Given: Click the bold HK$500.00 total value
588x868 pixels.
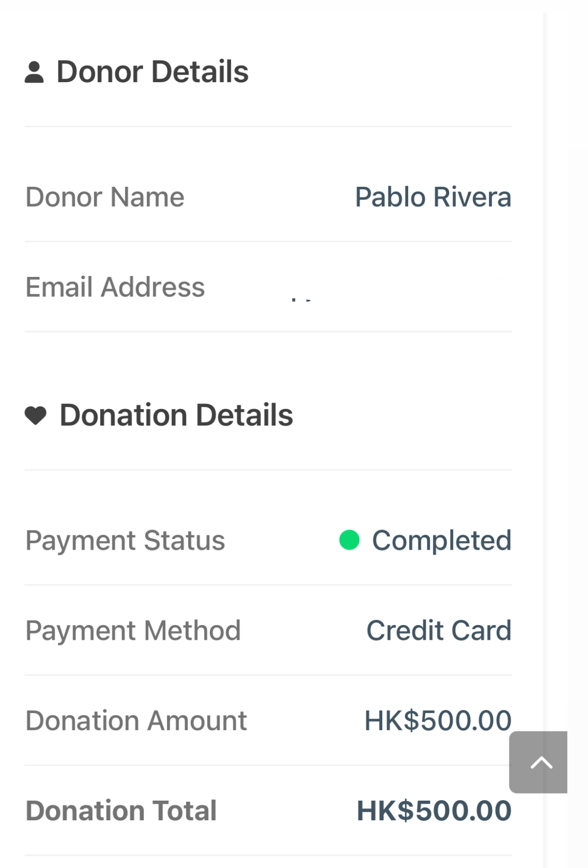Looking at the screenshot, I should [x=433, y=811].
